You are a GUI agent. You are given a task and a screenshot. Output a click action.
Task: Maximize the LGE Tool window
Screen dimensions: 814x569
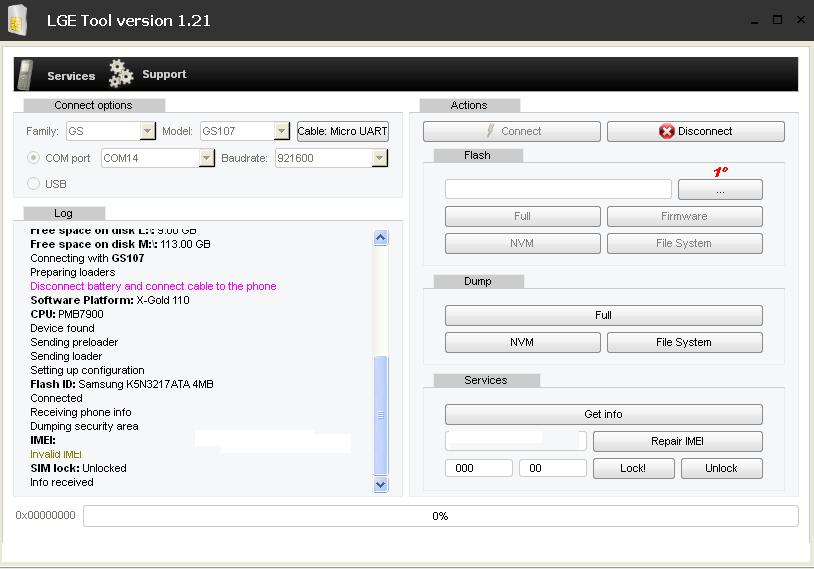point(777,20)
